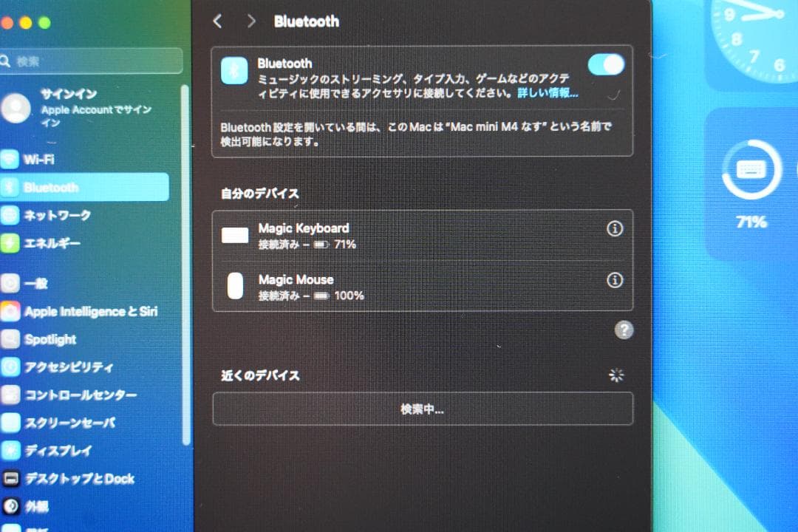This screenshot has height=532, width=798.
Task: Open デスクトップとDock settings
Action: (80, 479)
